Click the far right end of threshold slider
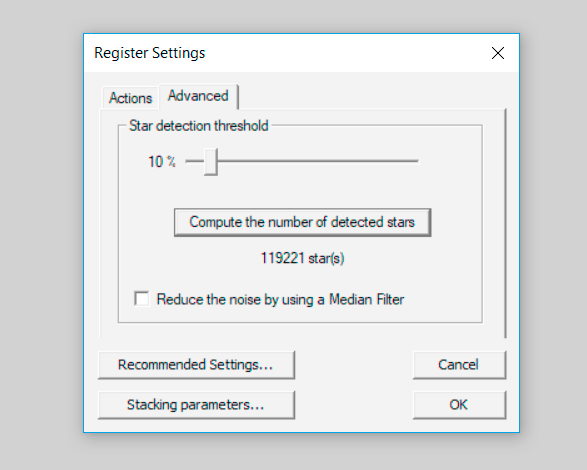Viewport: 587px width, 470px height. [416, 161]
